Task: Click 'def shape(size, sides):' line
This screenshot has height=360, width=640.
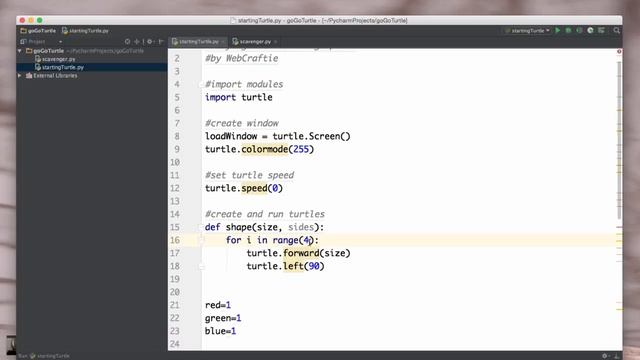Action: (x=264, y=227)
